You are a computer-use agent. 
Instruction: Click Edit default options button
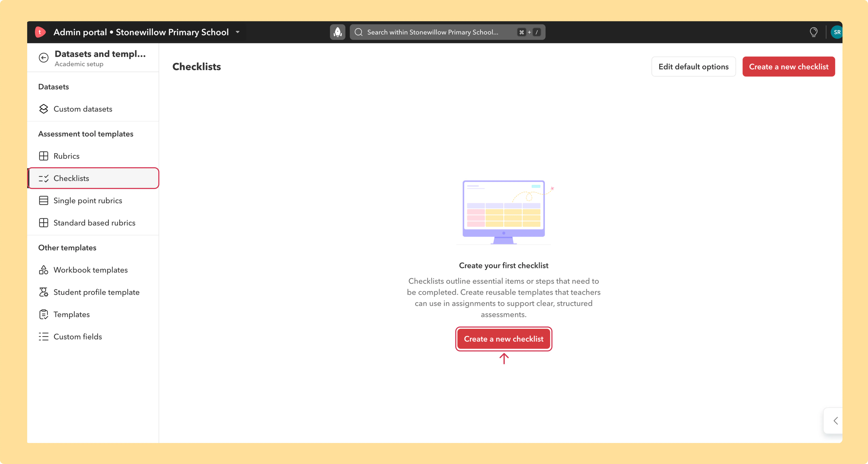tap(693, 67)
